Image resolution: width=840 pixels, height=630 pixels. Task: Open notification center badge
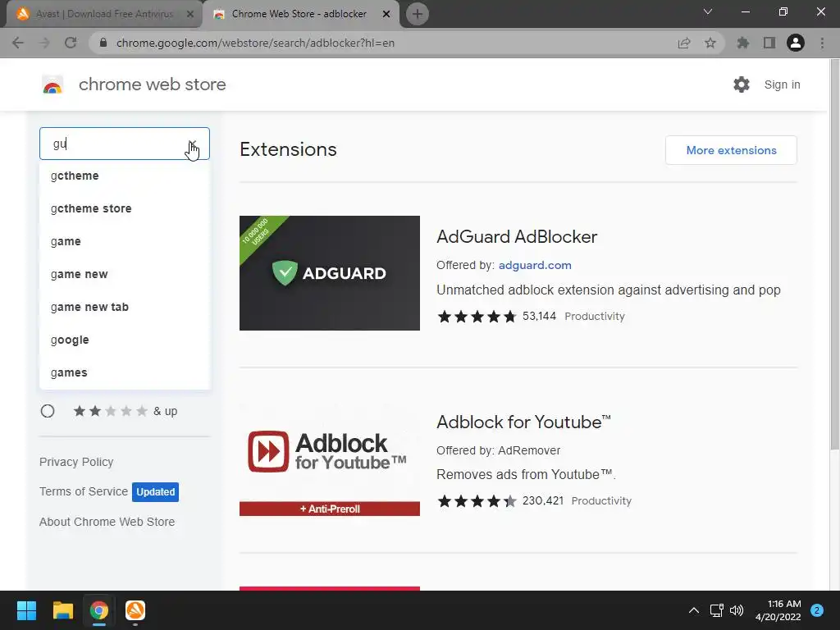coord(817,610)
